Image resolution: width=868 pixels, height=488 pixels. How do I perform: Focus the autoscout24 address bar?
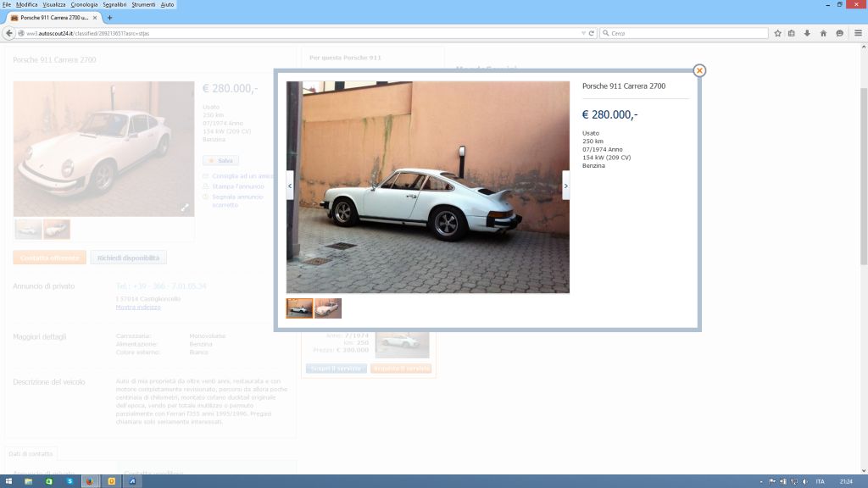[299, 33]
